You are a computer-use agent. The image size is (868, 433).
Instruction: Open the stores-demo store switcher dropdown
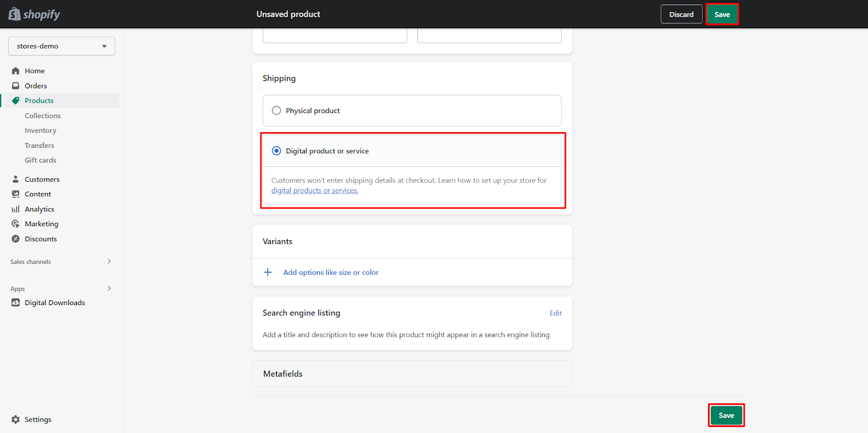point(61,46)
